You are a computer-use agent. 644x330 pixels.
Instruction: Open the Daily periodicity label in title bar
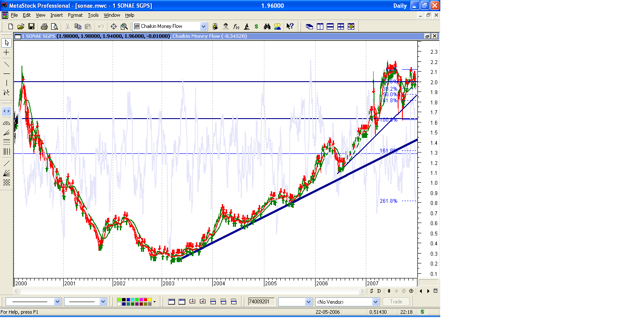point(399,6)
